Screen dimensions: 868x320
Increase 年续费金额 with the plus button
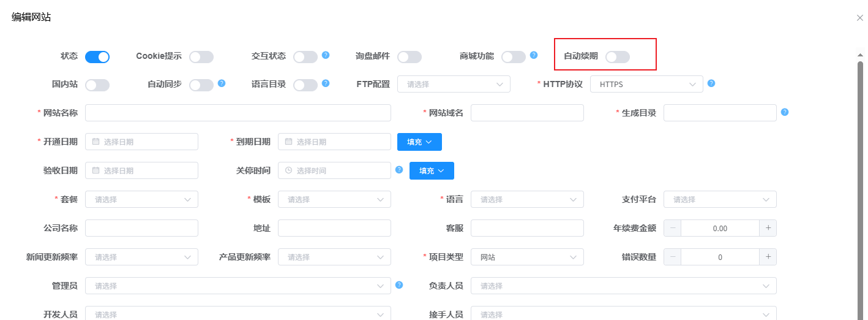tap(768, 228)
